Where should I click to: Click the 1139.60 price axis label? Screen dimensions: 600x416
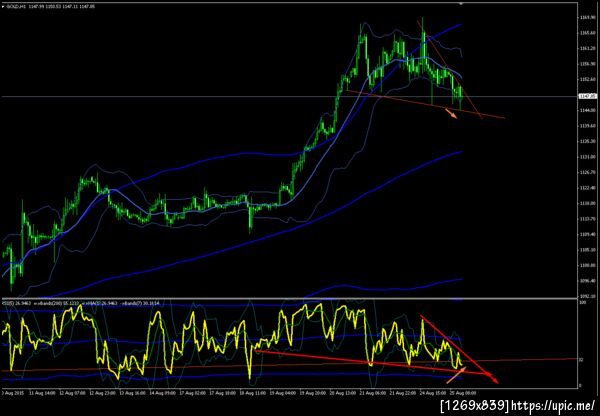[586, 126]
